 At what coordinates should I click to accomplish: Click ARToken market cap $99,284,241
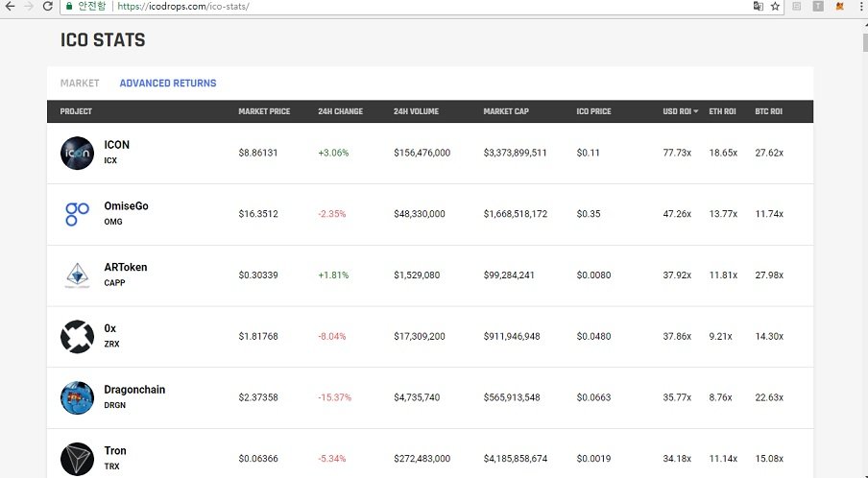click(x=509, y=275)
